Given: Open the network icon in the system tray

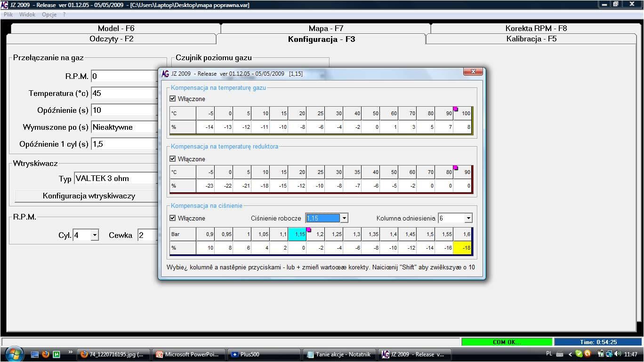Looking at the screenshot, I should coord(609,354).
